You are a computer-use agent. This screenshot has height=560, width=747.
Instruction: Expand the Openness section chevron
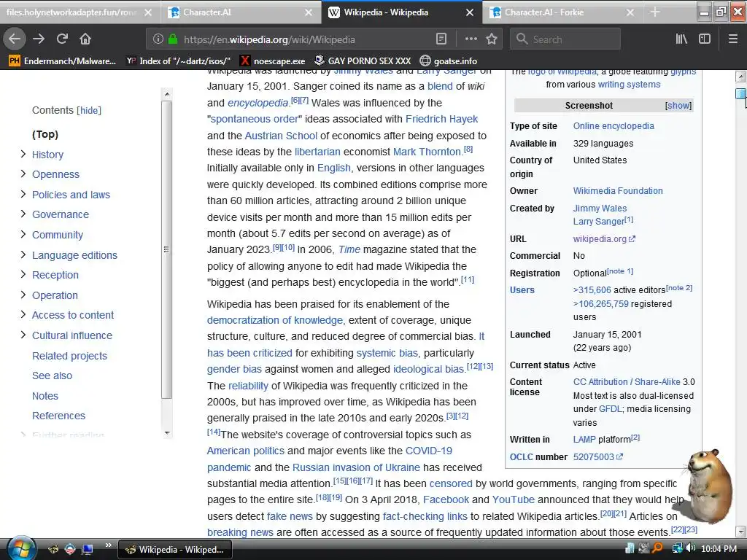23,174
